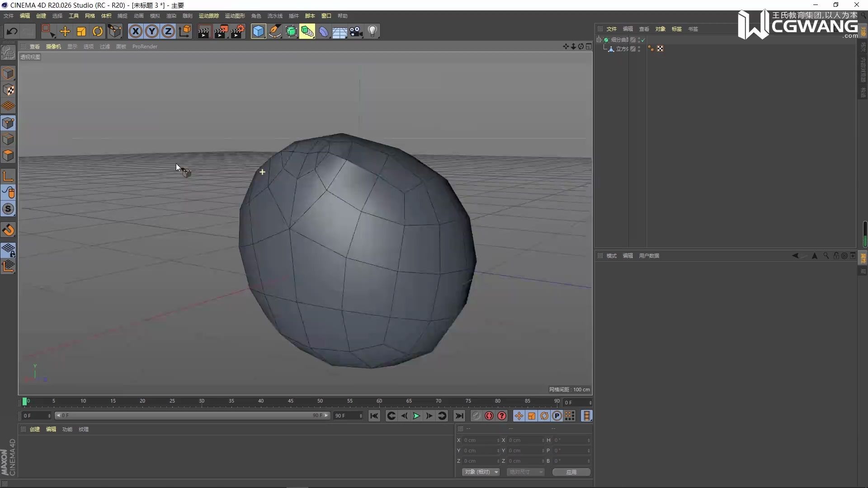Open the viewport 摄像机 camera menu
The image size is (868, 488).
click(53, 47)
